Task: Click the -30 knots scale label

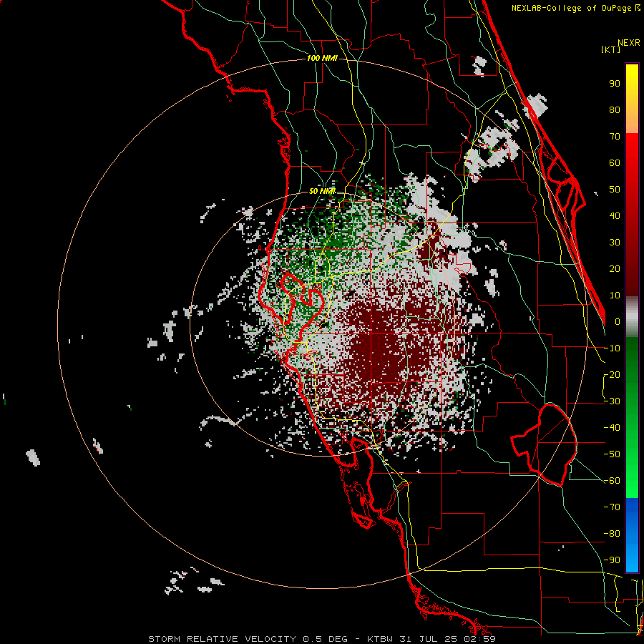Action: tap(612, 401)
